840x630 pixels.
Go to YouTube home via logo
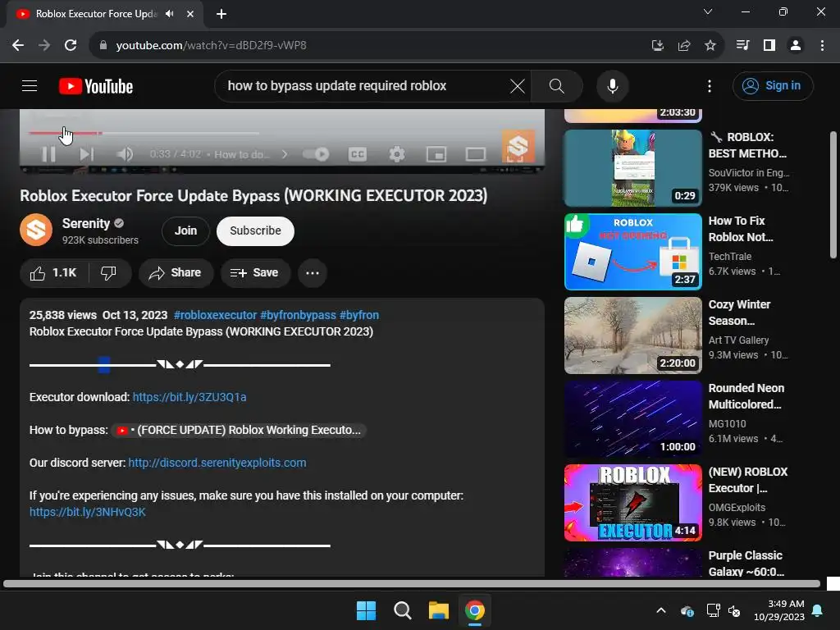(x=96, y=86)
